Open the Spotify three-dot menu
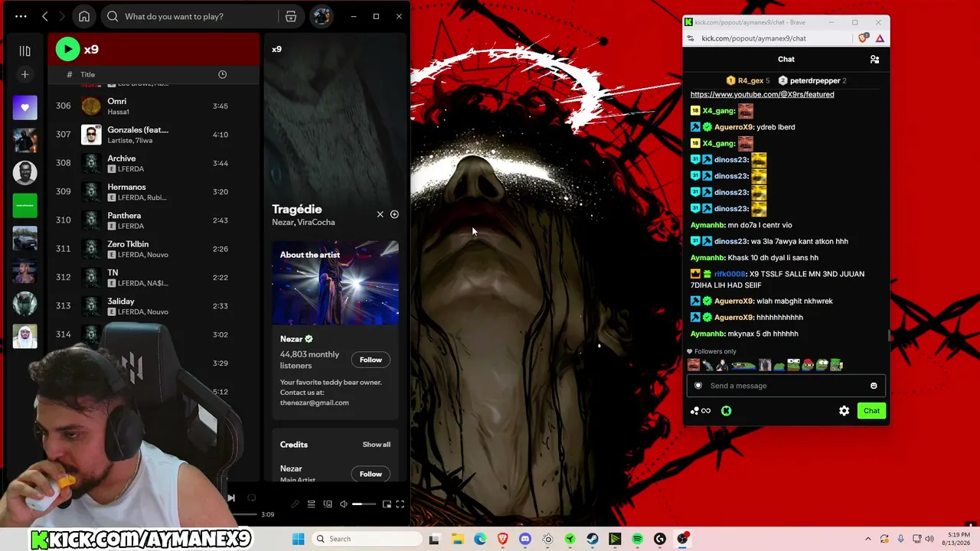The width and height of the screenshot is (980, 551). (21, 16)
